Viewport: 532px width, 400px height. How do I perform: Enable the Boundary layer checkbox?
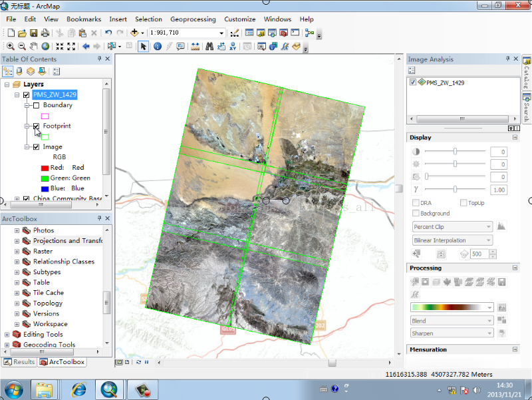36,105
